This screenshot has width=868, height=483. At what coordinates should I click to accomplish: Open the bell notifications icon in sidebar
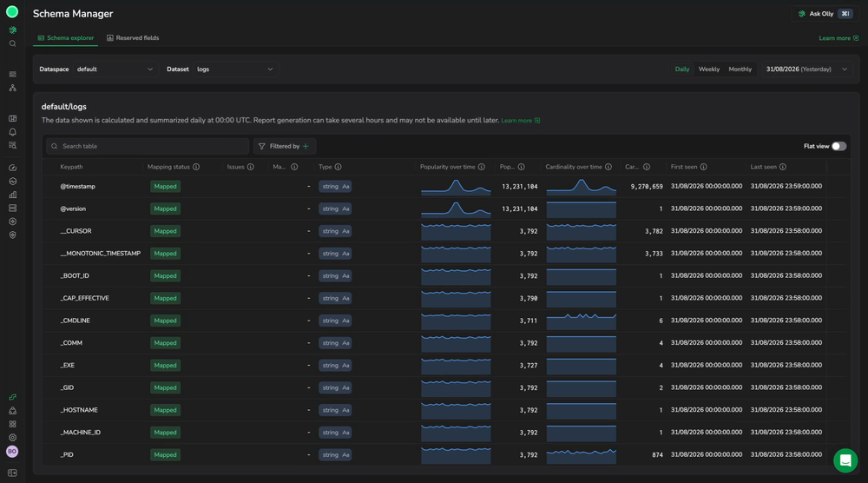pyautogui.click(x=12, y=132)
